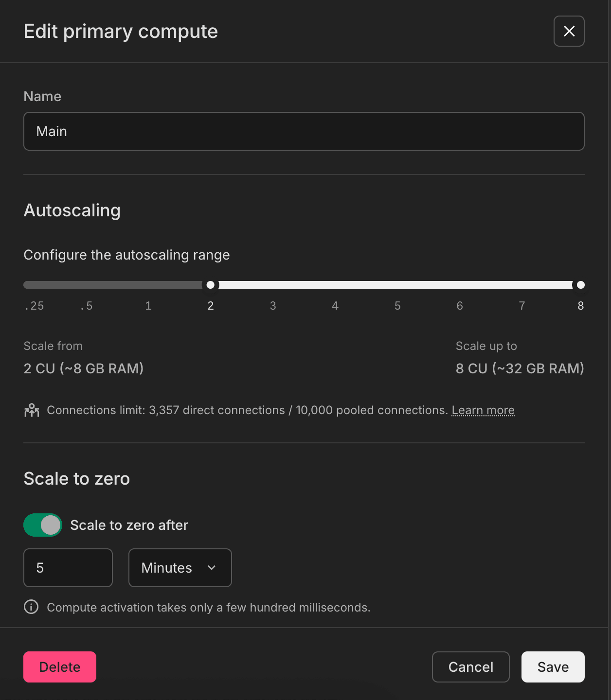Click the right autoscaling slider handle at 8

pos(580,285)
